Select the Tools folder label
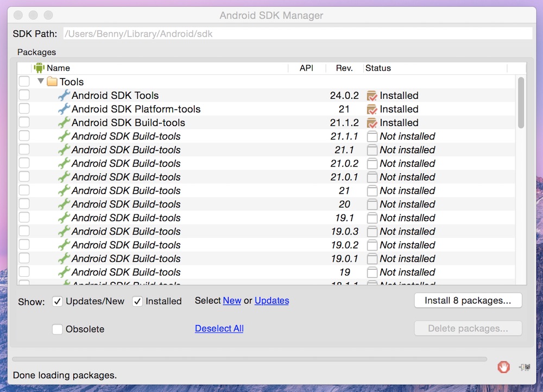 (x=72, y=82)
